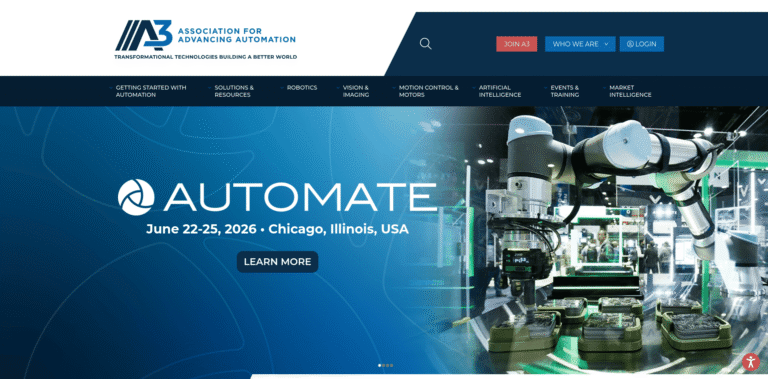Click the red JOIN A3 button
Image resolution: width=768 pixels, height=379 pixels.
tap(516, 44)
